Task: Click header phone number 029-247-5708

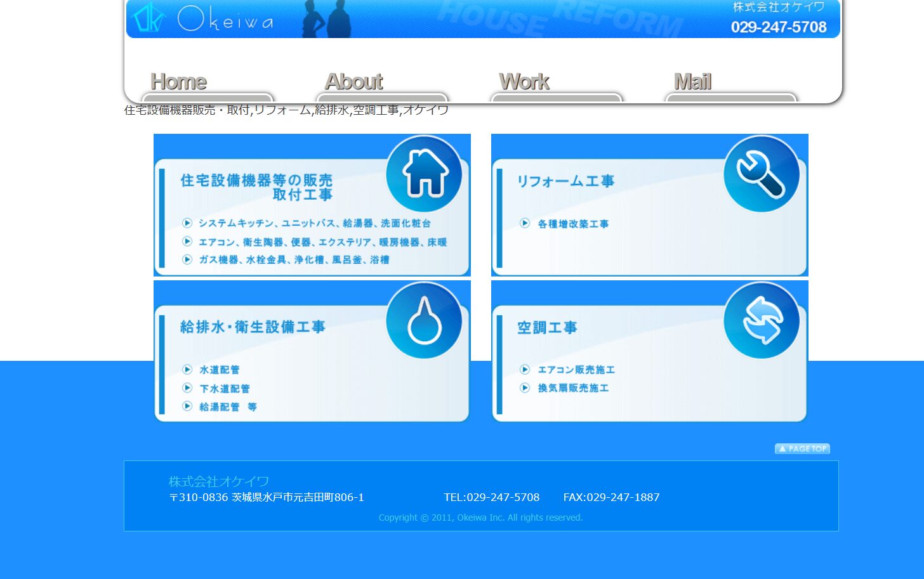Action: pyautogui.click(x=779, y=27)
